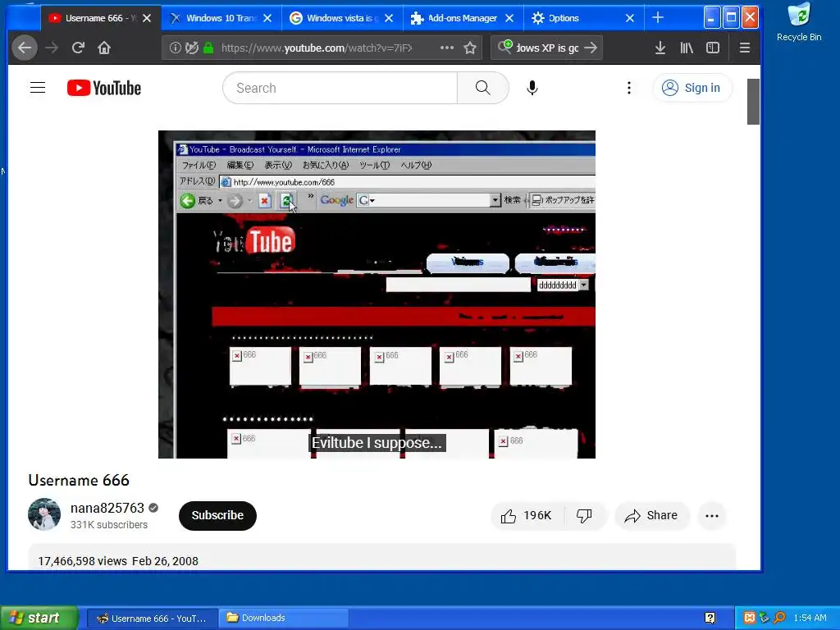Click the 331K subscribers text

pos(109,525)
